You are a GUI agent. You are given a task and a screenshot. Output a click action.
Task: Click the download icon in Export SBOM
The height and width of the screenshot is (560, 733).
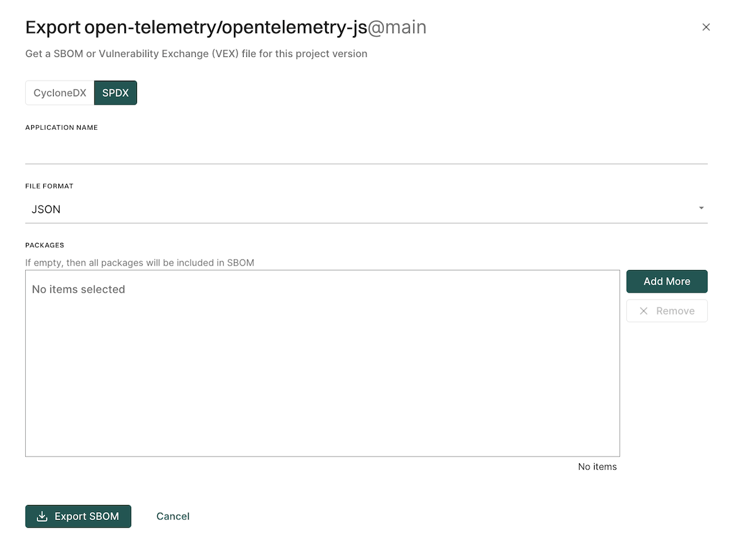tap(42, 517)
